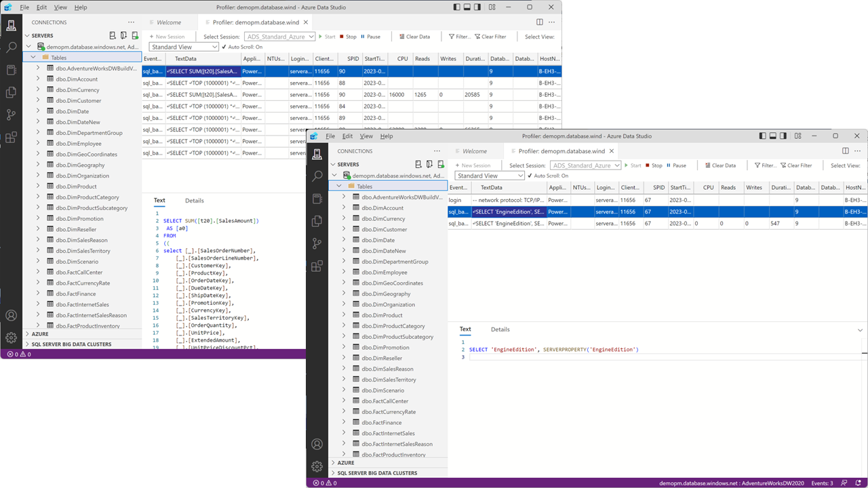Select the Search icon in the sidebar
Viewport: 868px width, 488px height.
tap(317, 175)
